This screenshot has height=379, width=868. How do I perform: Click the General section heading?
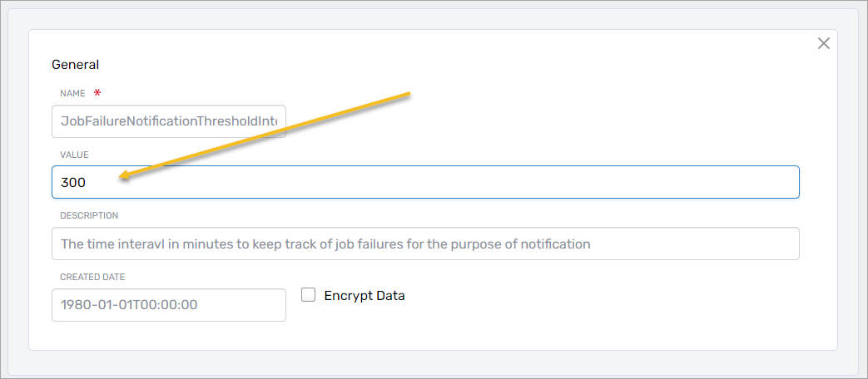76,64
